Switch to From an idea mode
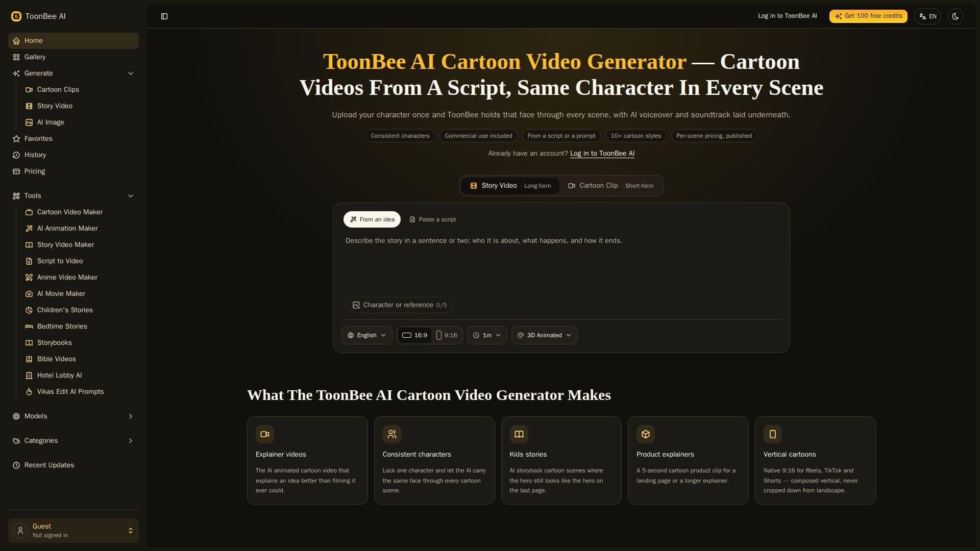This screenshot has width=980, height=551. (x=372, y=219)
